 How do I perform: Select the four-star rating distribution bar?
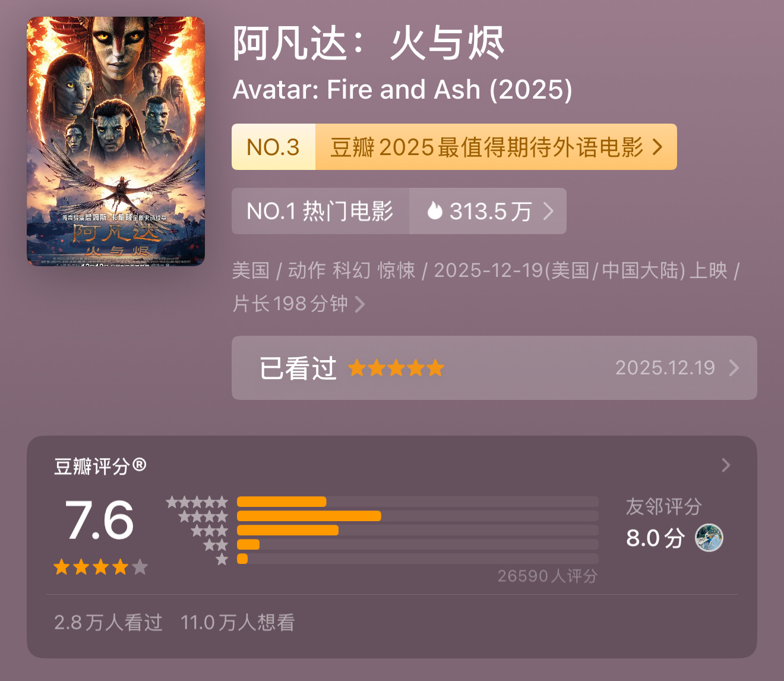coord(417,516)
